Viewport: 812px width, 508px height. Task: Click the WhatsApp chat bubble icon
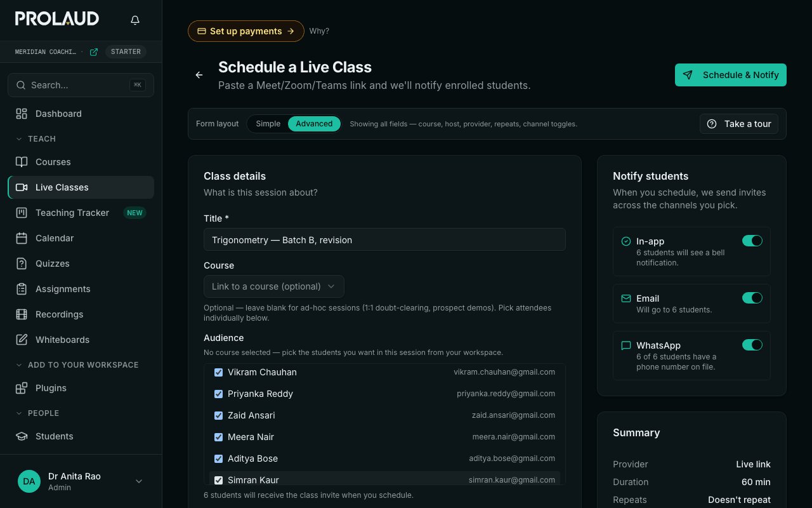[x=626, y=345]
